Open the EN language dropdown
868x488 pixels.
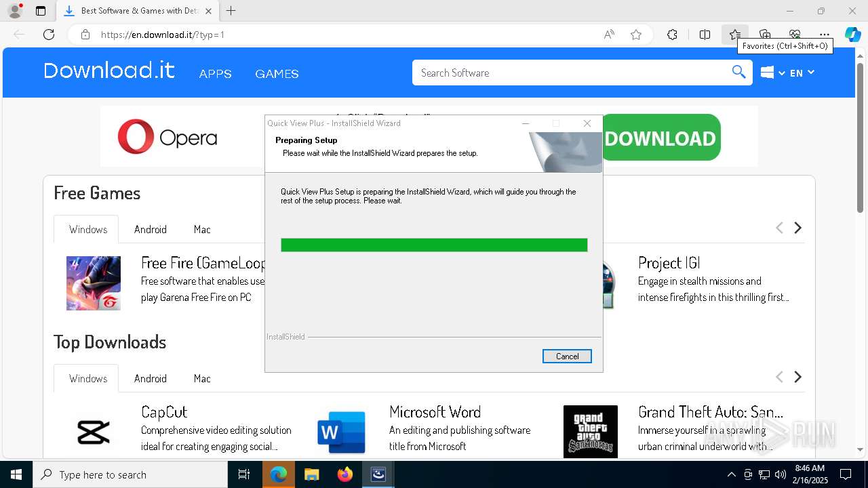802,73
